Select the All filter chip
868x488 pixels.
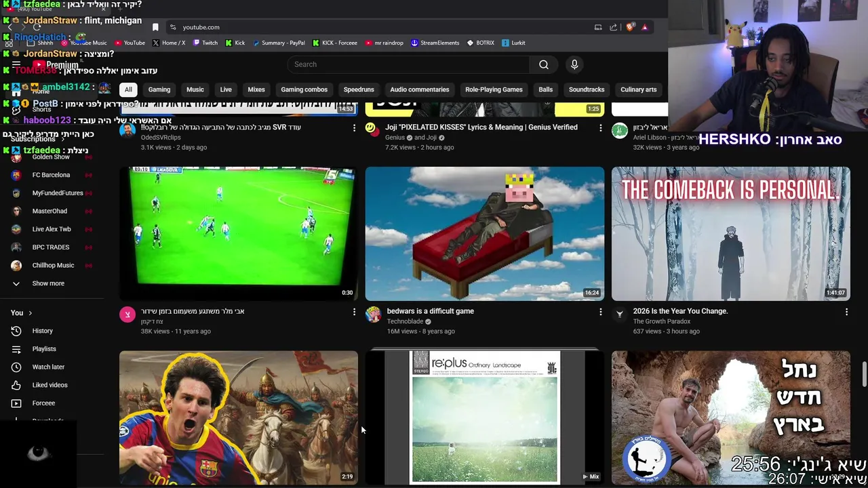[x=128, y=89]
